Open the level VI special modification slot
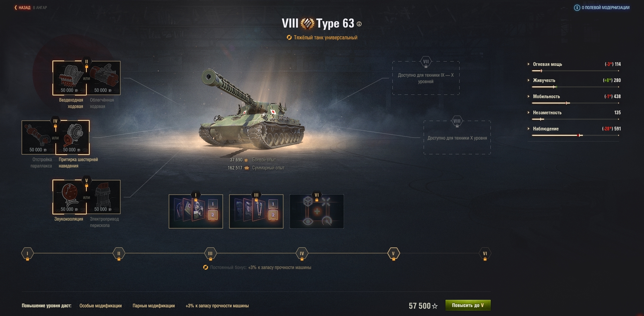The height and width of the screenshot is (316, 644). [317, 211]
